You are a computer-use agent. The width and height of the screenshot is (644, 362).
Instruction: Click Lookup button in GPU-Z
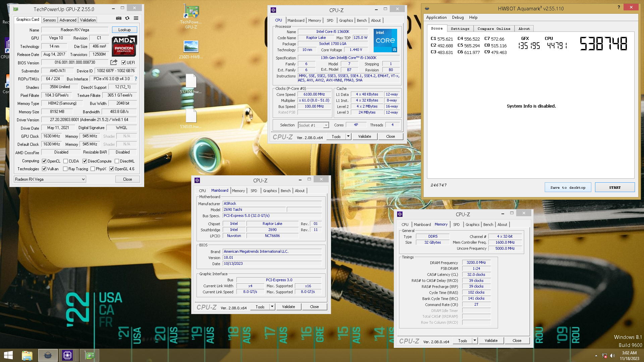tap(124, 30)
